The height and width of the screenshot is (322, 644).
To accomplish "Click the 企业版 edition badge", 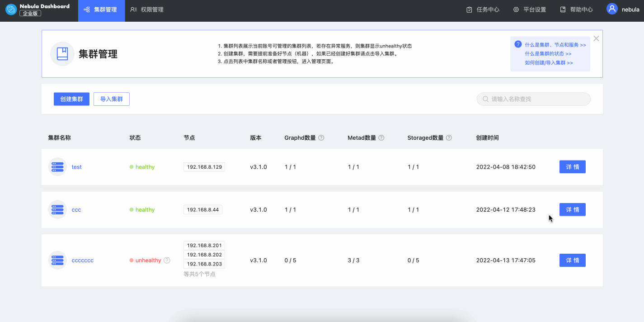I will tap(30, 13).
